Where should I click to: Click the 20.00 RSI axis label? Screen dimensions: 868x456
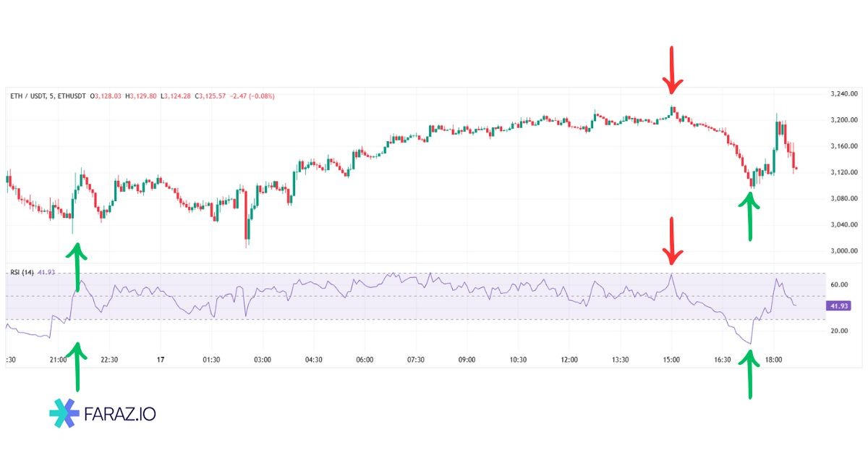pyautogui.click(x=839, y=331)
